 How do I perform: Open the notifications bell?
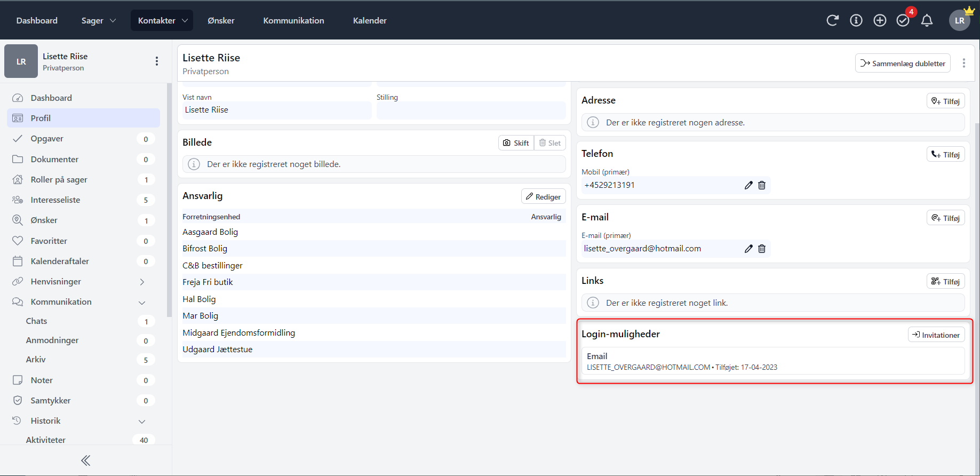(927, 20)
